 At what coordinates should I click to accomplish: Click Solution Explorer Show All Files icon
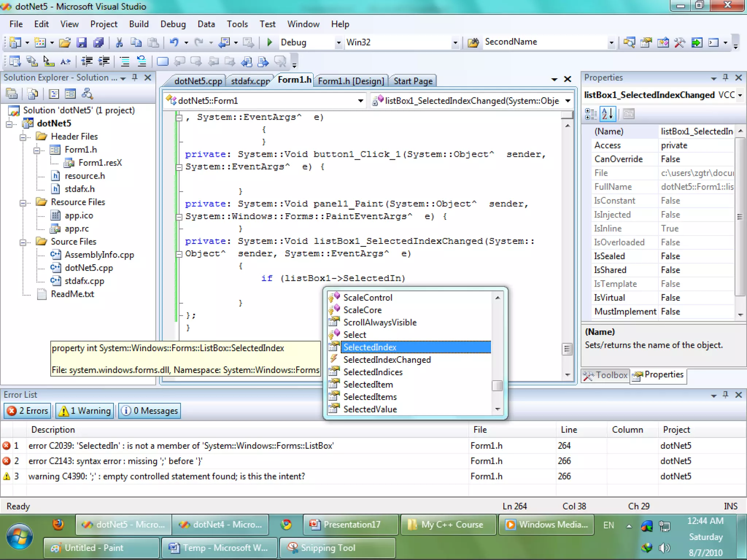[x=32, y=94]
